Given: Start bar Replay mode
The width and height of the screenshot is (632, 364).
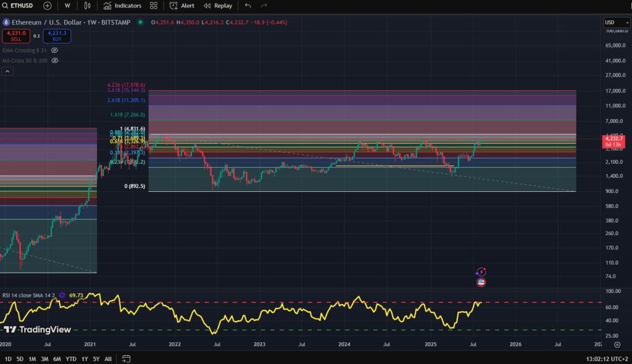Looking at the screenshot, I should [x=218, y=6].
